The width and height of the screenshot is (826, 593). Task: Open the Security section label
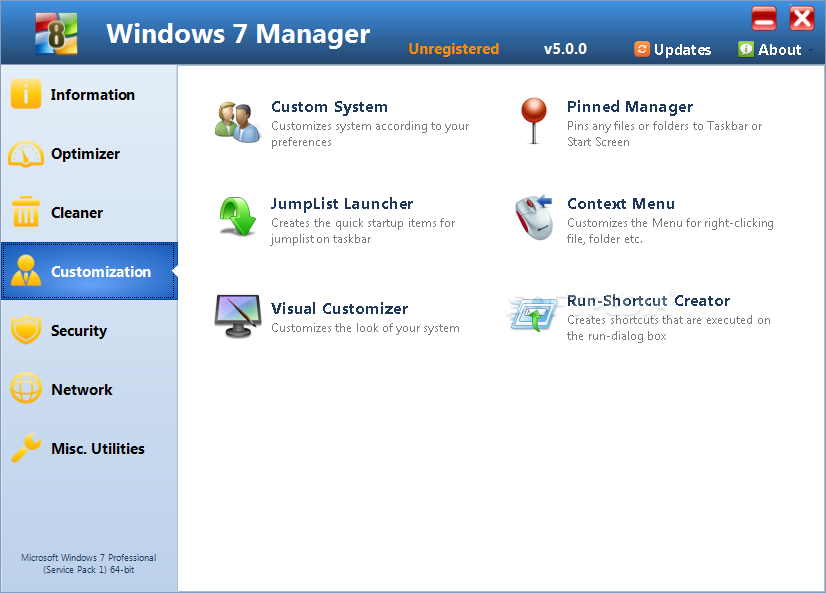click(x=79, y=331)
